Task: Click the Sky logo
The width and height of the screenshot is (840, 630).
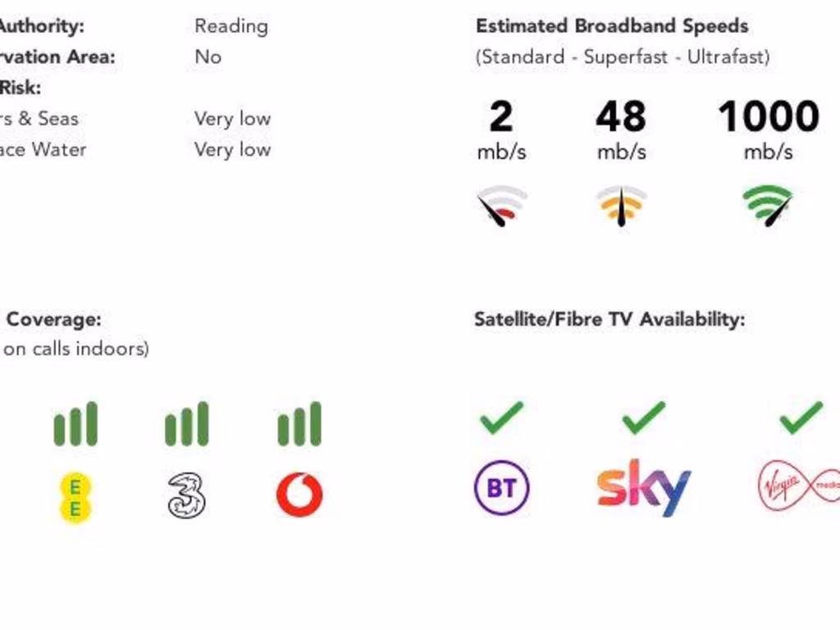Action: click(x=644, y=487)
